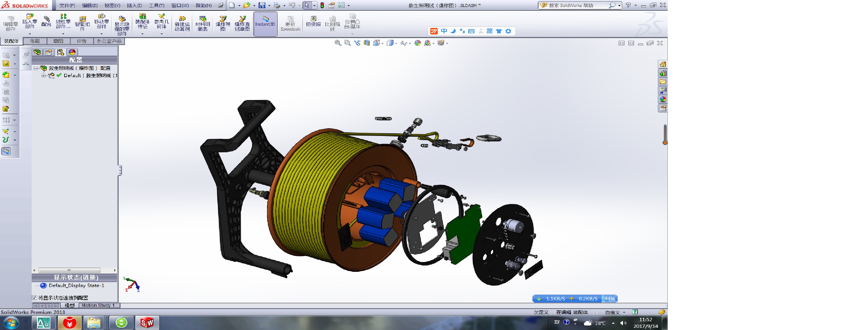The image size is (868, 330).
Task: Open Display Style dropdown arrow
Action: click(x=396, y=43)
